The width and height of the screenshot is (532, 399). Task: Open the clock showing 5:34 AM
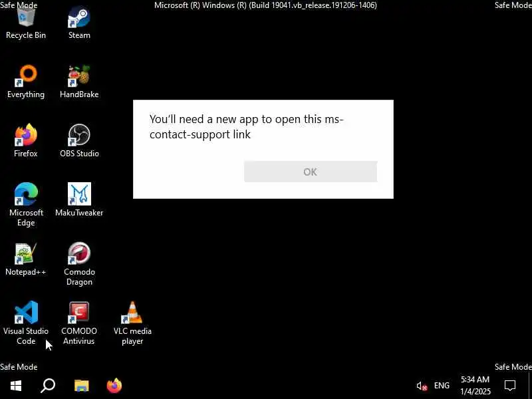click(475, 386)
